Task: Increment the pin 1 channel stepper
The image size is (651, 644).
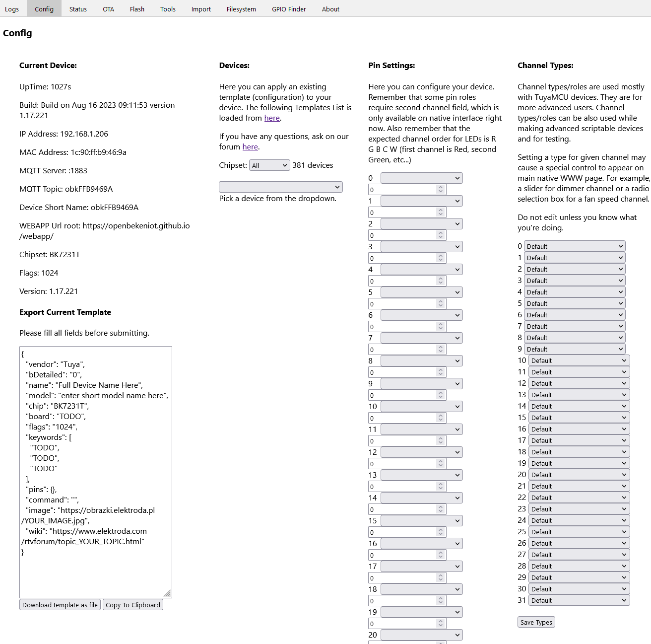Action: (x=441, y=210)
